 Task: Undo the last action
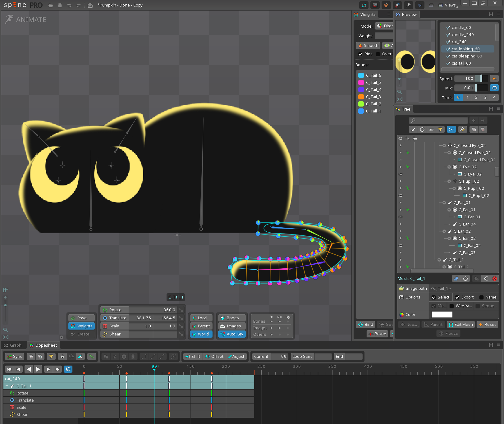pyautogui.click(x=69, y=5)
